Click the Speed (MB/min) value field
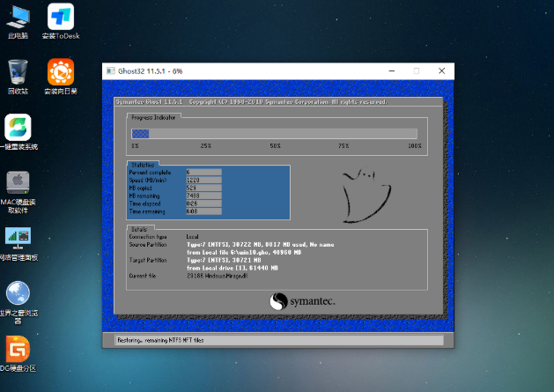The width and height of the screenshot is (554, 392). click(203, 180)
